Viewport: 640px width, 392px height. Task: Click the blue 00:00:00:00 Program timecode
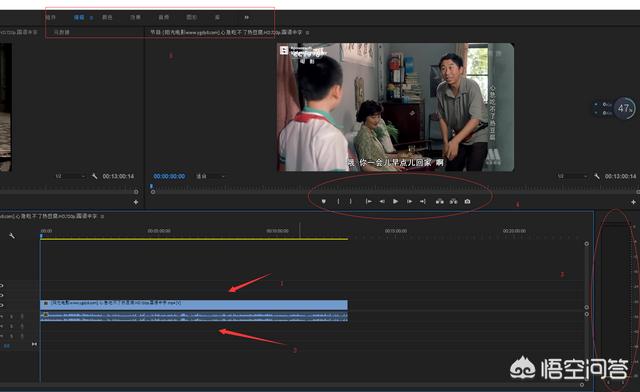coord(169,176)
